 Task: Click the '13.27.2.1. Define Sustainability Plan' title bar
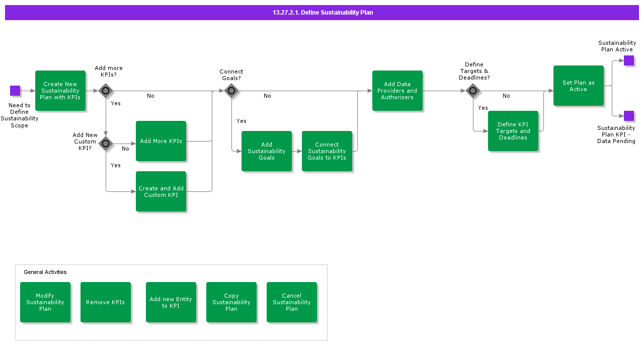pos(322,13)
